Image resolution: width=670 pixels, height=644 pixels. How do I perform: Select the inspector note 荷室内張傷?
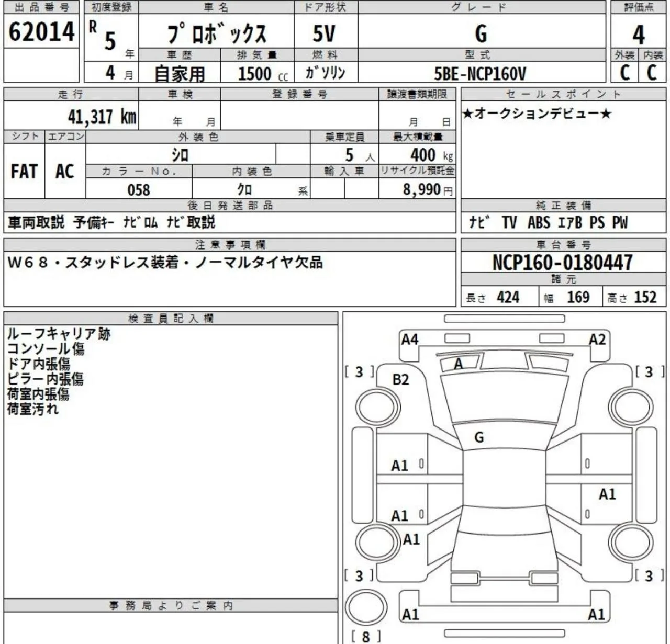(x=38, y=394)
